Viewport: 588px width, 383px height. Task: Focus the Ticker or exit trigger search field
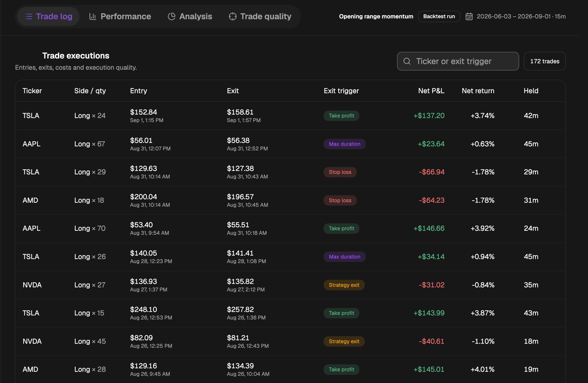[458, 61]
